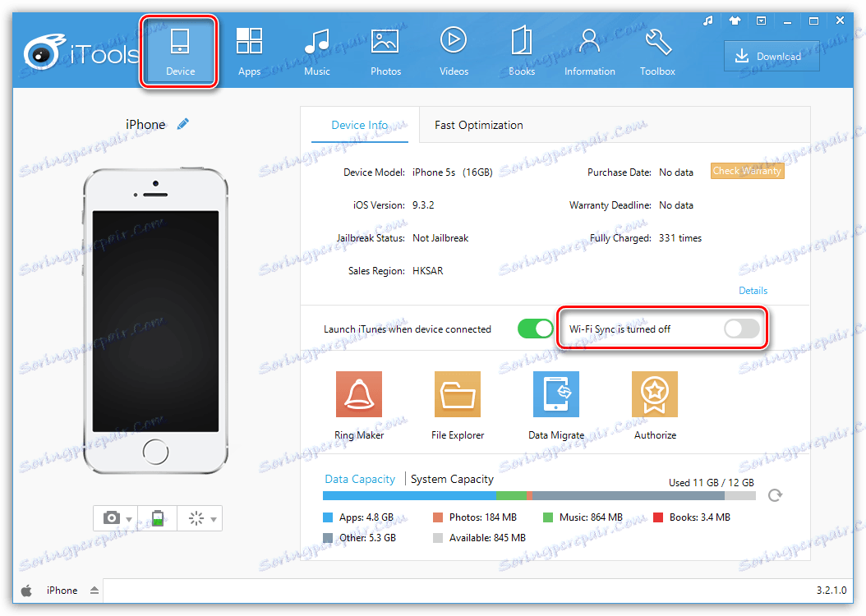Toggle Launch iTunes when device connected
The width and height of the screenshot is (866, 616).
pyautogui.click(x=535, y=329)
